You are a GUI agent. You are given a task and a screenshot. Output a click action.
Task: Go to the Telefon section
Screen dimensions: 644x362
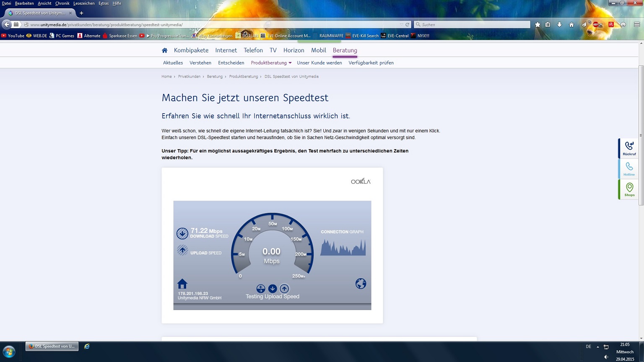coord(253,50)
